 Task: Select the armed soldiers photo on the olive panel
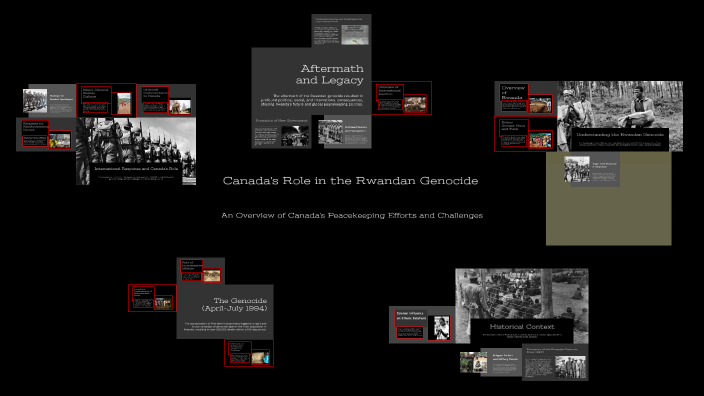577,169
